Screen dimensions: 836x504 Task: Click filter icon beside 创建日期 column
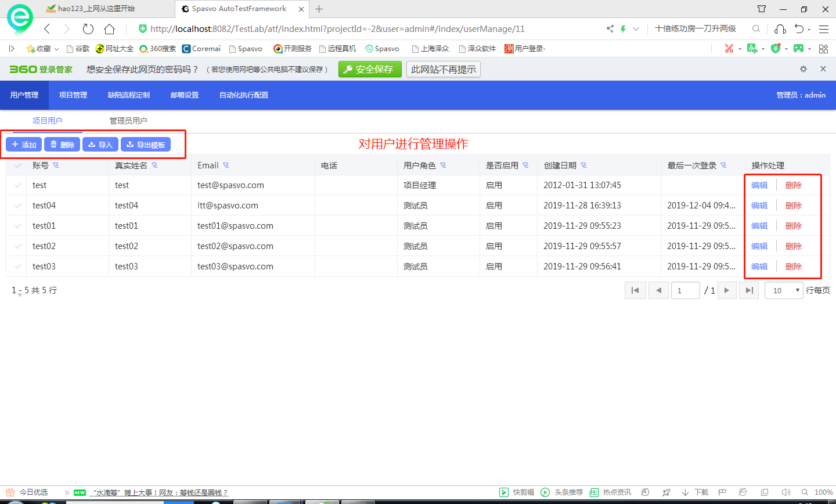click(584, 165)
